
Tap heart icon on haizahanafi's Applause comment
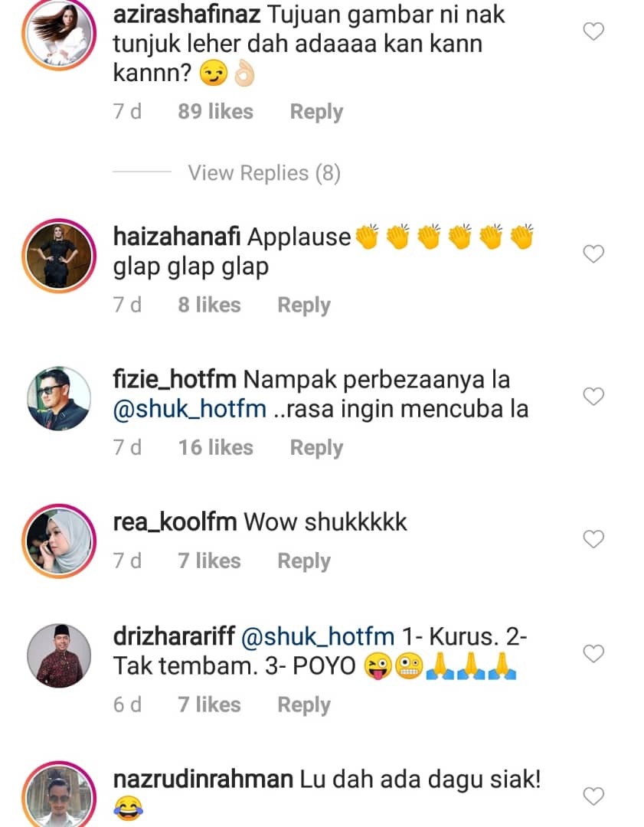pos(593,254)
